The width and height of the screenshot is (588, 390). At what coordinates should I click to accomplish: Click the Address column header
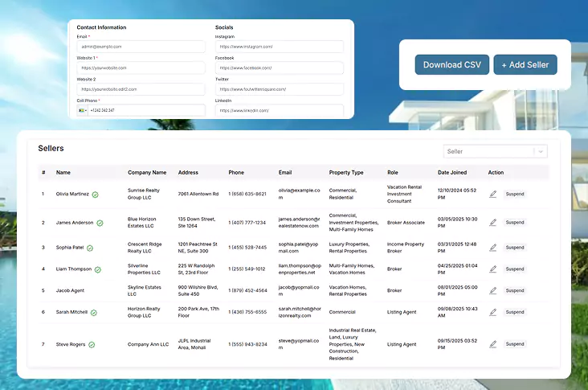(188, 173)
